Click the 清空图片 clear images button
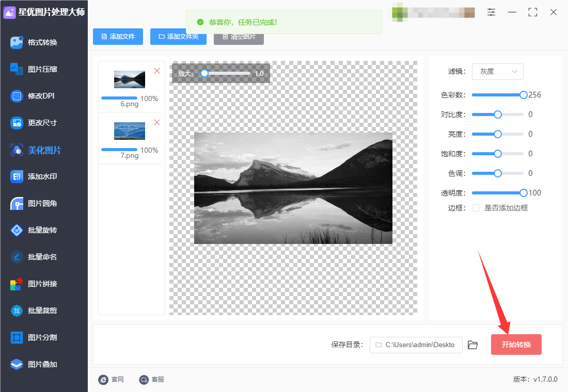This screenshot has width=568, height=392. (x=239, y=37)
